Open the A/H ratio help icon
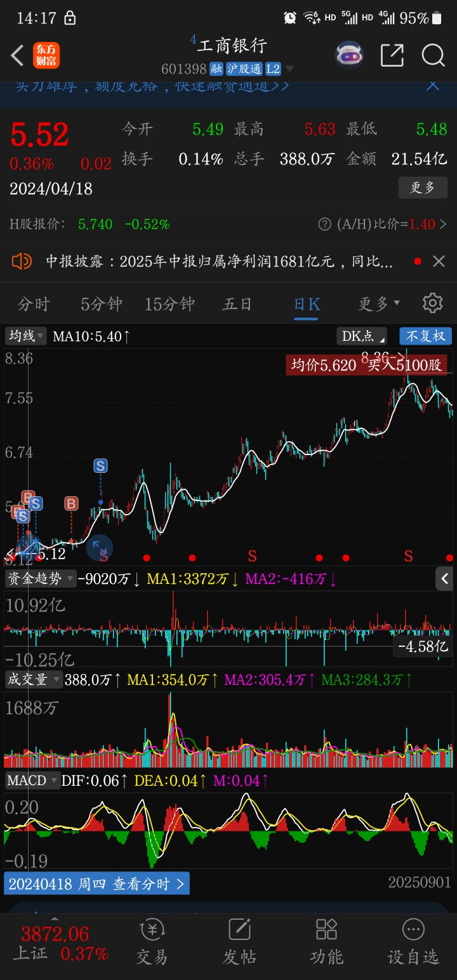Screen dimensions: 457x980 click(x=325, y=224)
